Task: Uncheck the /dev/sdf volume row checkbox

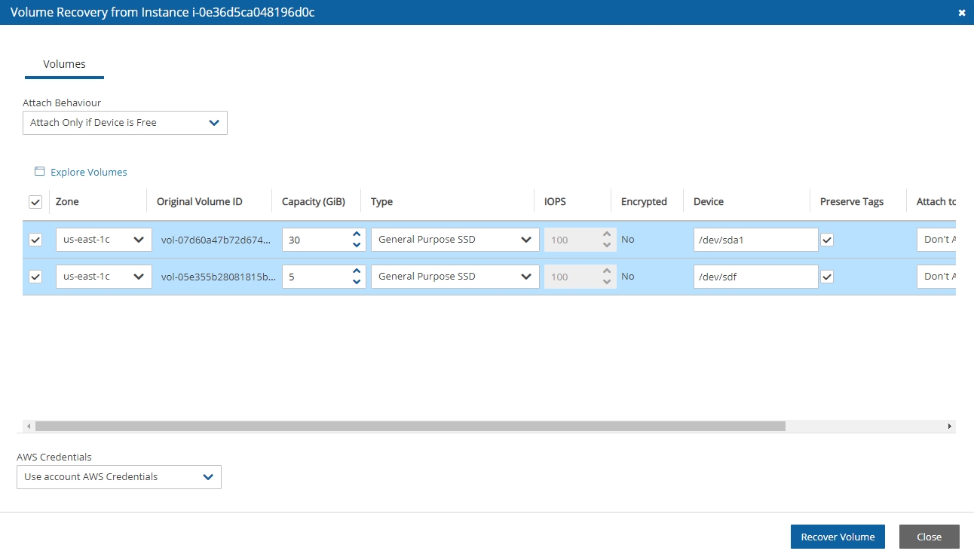Action: tap(35, 277)
